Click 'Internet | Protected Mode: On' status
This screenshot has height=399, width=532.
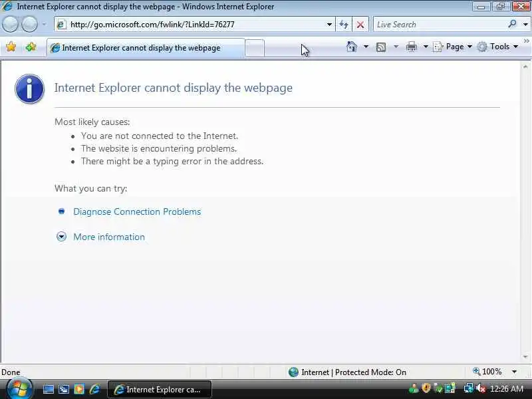tap(354, 372)
